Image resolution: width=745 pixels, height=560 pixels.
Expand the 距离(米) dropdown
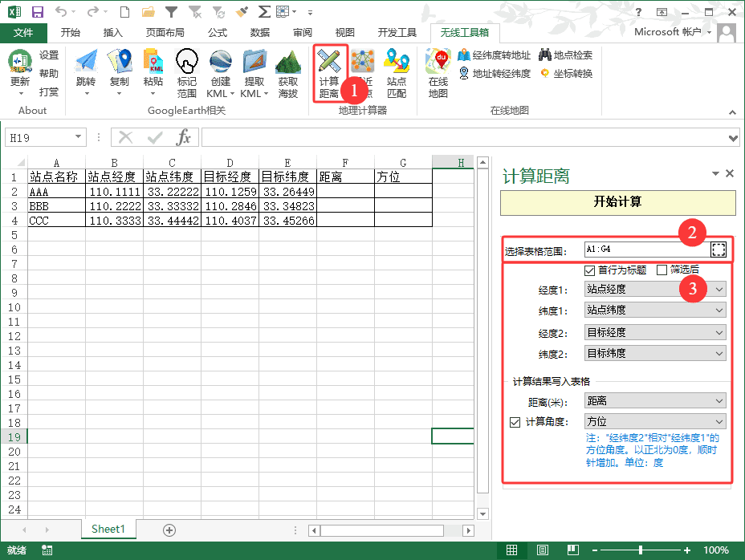[719, 401]
